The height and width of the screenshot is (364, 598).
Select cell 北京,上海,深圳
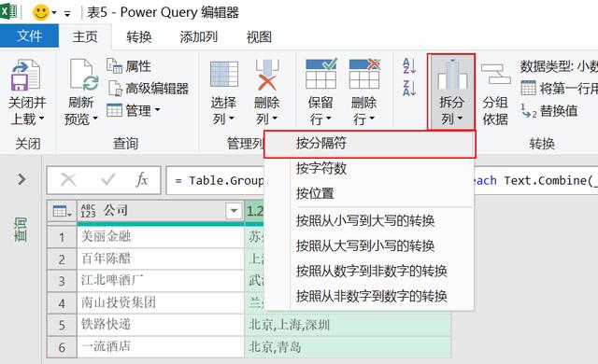[x=348, y=325]
